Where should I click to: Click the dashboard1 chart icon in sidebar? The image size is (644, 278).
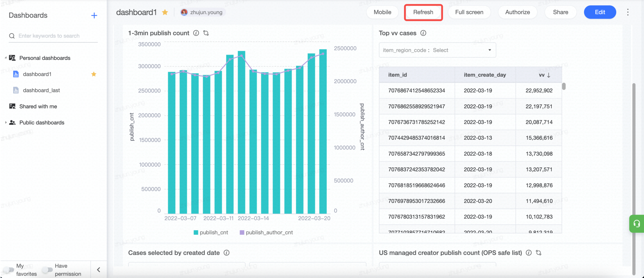pos(16,74)
